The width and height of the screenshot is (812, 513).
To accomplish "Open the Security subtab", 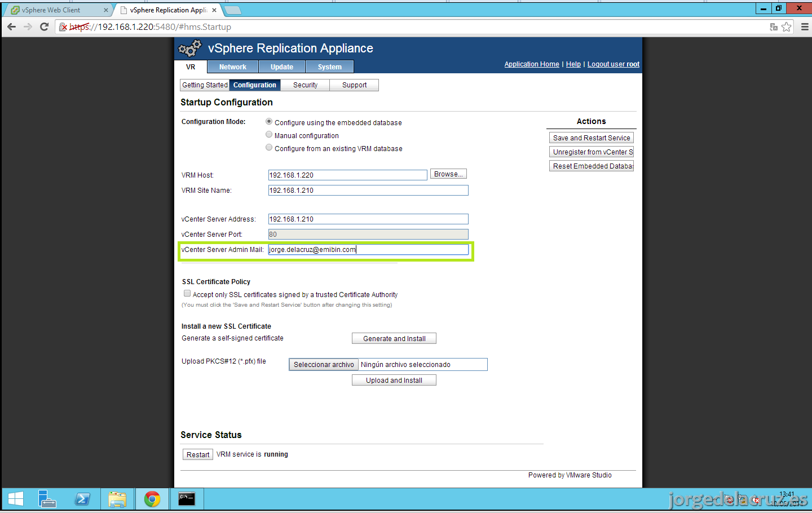I will click(305, 85).
